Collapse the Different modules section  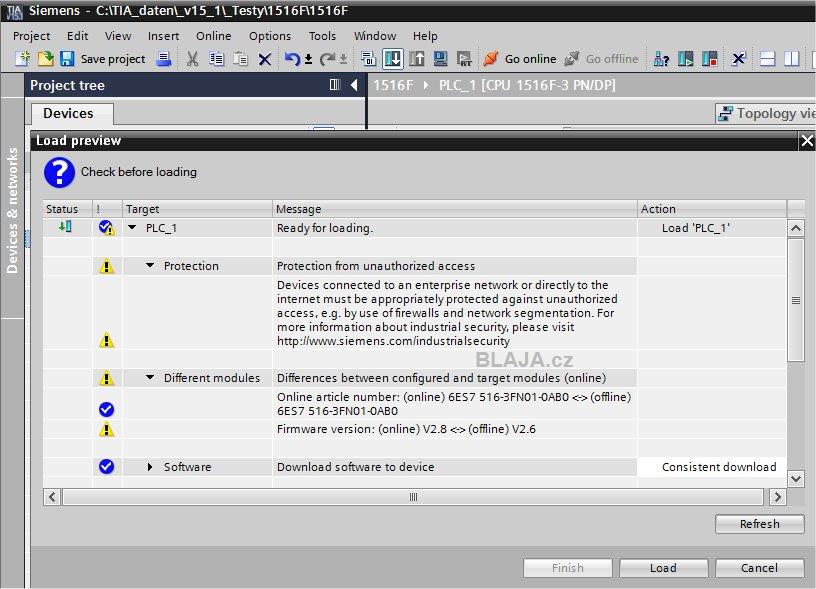[x=150, y=377]
